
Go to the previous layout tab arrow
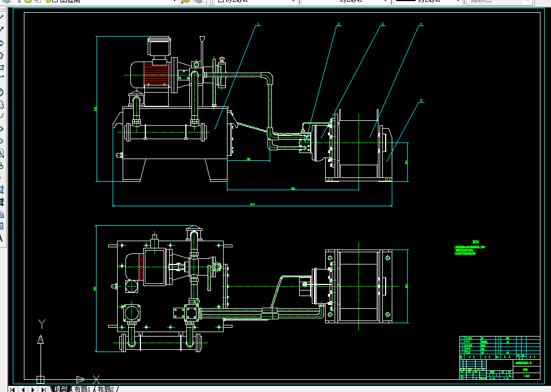click(23, 389)
